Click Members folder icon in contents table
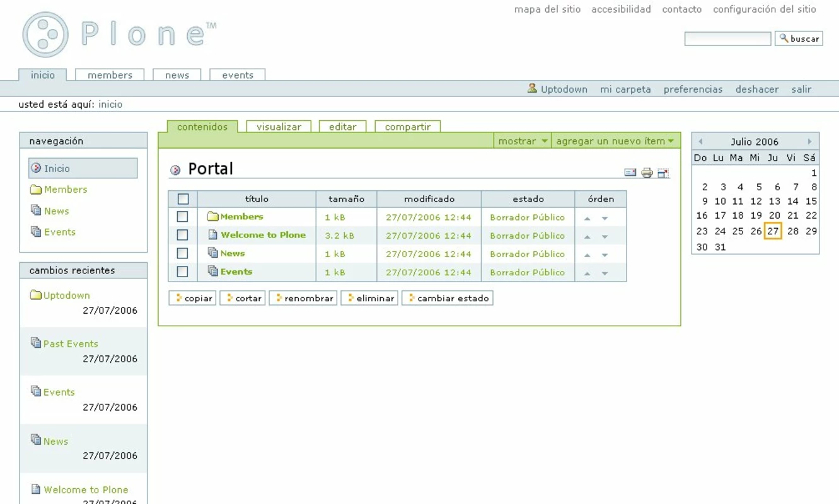 coord(212,217)
